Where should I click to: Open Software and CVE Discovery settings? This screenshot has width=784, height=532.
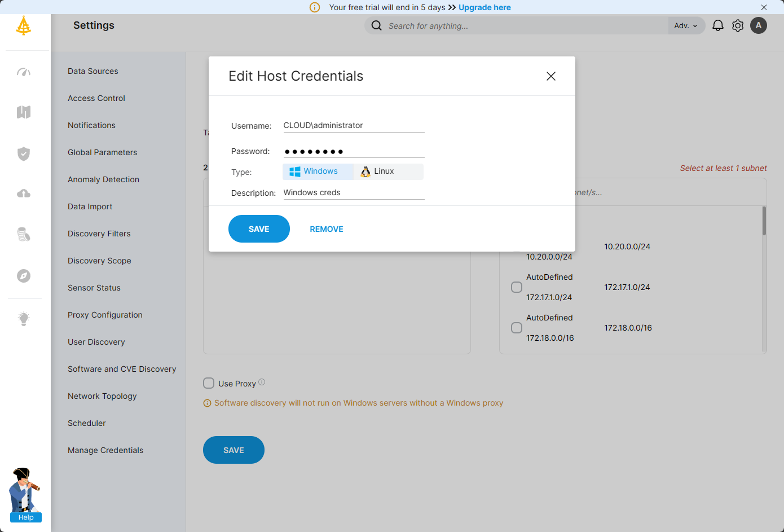coord(122,369)
